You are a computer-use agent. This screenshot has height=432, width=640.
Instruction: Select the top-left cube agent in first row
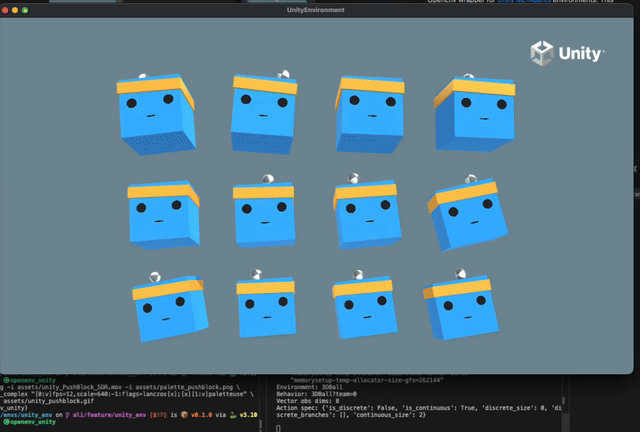(156, 114)
